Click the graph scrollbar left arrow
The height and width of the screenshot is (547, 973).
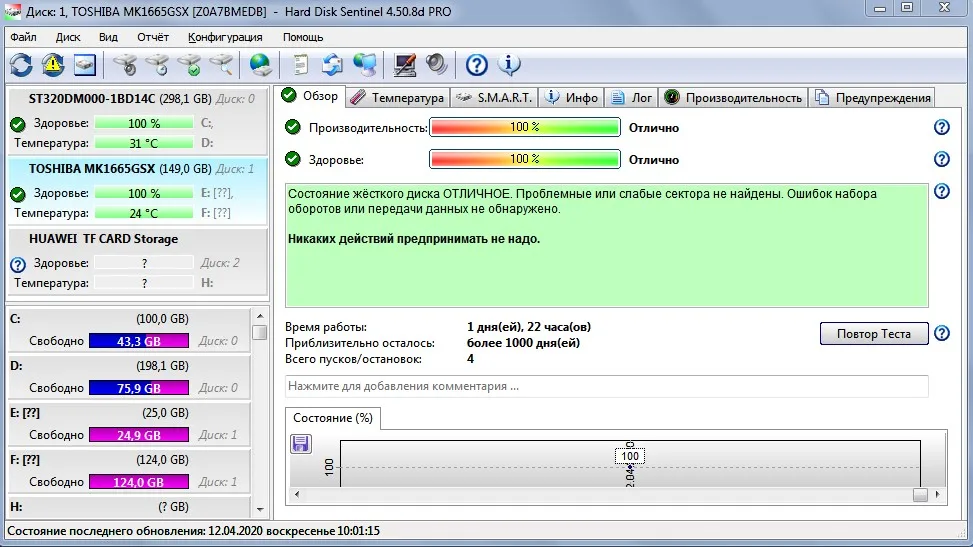click(297, 495)
